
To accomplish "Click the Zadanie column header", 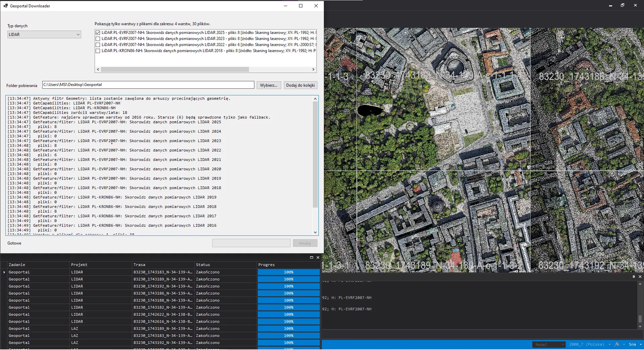I will [x=38, y=265].
